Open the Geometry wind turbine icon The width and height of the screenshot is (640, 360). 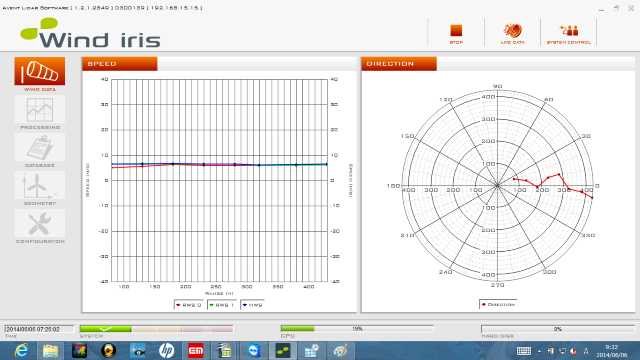click(40, 185)
